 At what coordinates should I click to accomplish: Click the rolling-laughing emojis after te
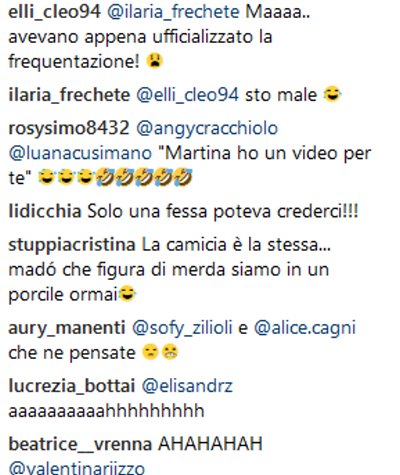coord(144,177)
